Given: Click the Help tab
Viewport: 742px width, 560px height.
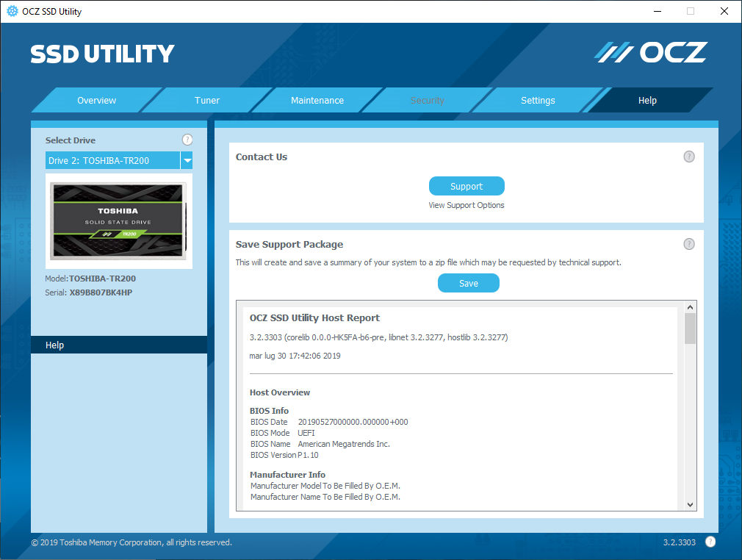Looking at the screenshot, I should coord(647,101).
